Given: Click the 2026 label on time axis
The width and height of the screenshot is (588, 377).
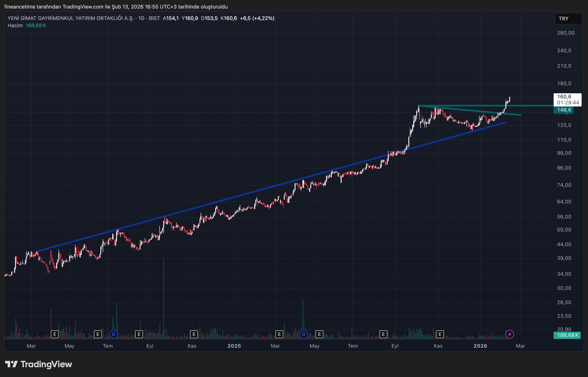Looking at the screenshot, I should (480, 346).
